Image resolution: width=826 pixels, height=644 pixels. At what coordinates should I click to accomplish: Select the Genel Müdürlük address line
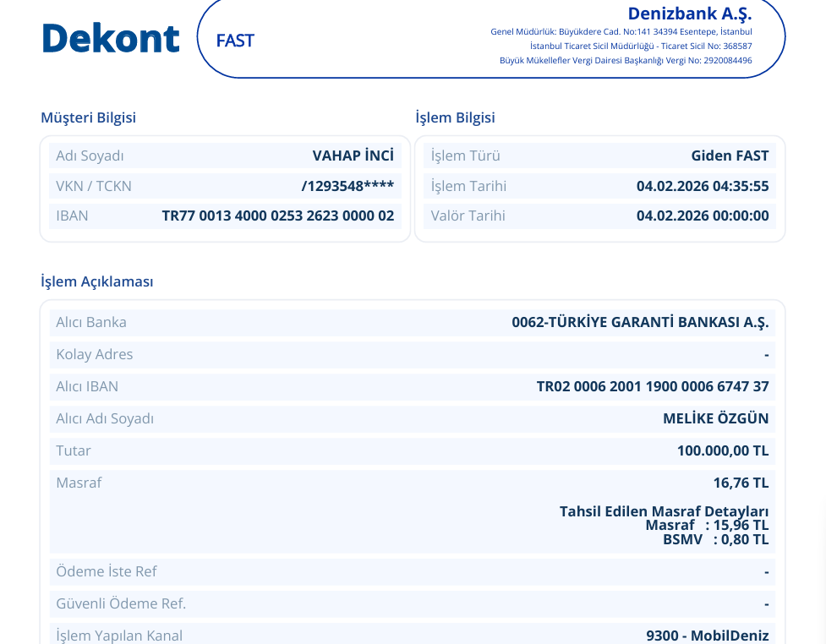[x=621, y=31]
